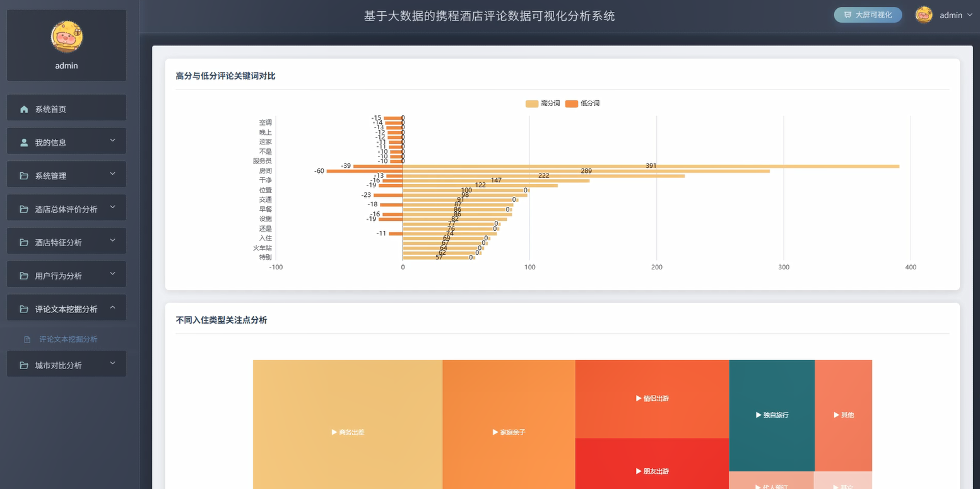Click the low-score bar labeled -60
980x489 pixels.
365,171
